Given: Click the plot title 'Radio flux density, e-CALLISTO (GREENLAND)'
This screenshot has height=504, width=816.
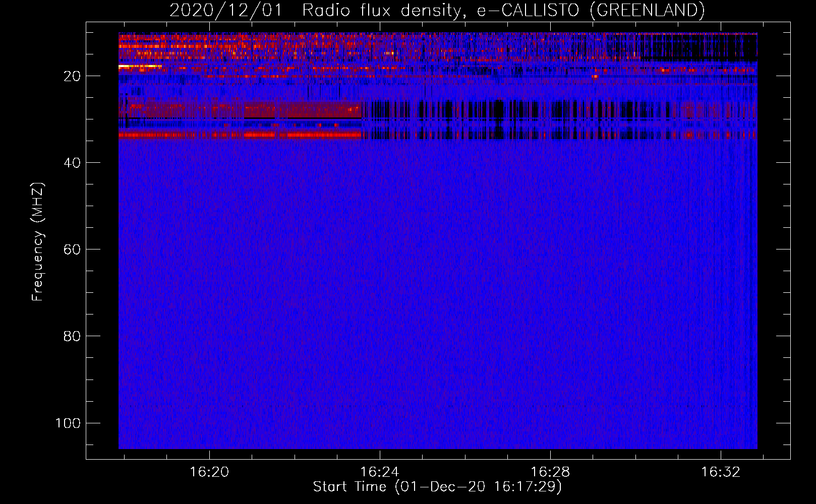Looking at the screenshot, I should [503, 11].
